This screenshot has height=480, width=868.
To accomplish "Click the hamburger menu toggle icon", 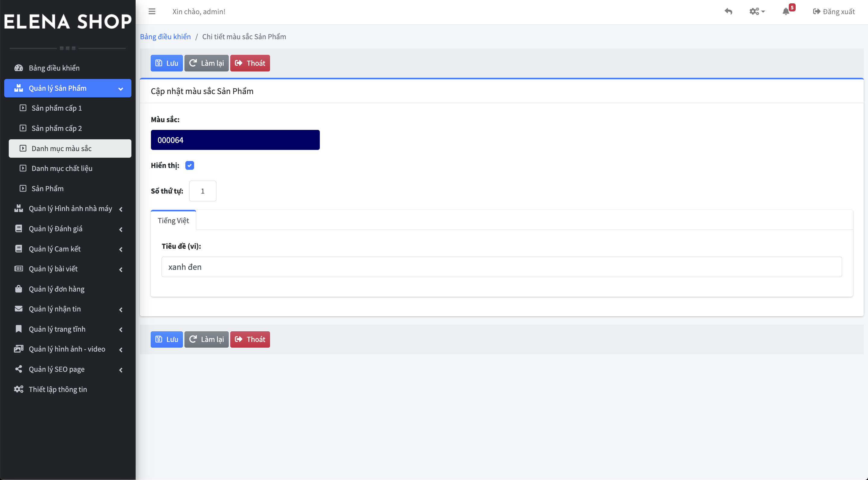I will (152, 11).
